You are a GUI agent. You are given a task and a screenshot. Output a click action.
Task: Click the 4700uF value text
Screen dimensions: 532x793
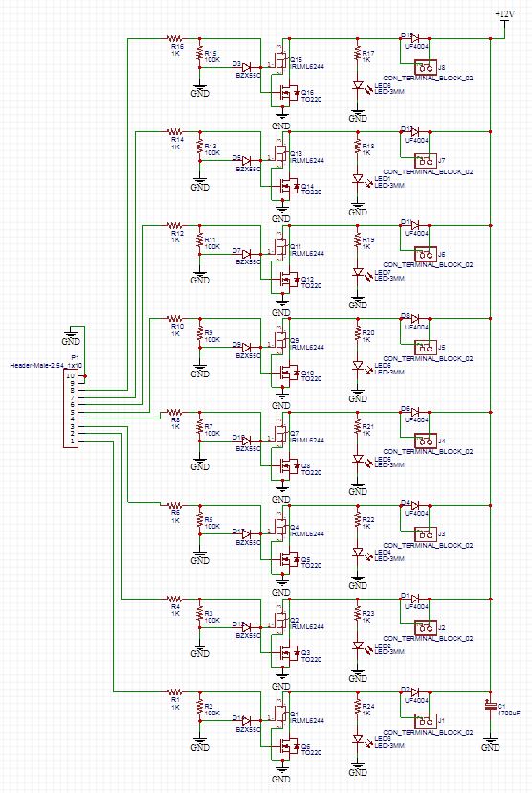[508, 713]
